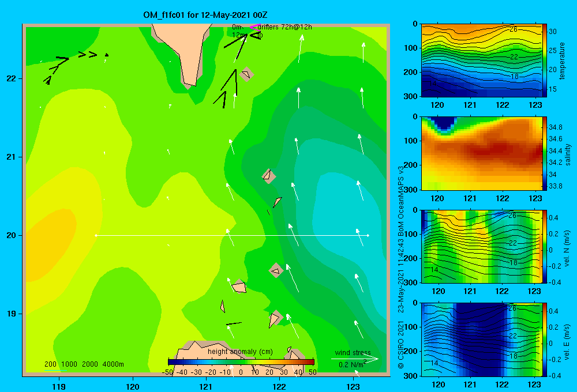The height and width of the screenshot is (392, 577).
Task: Click the '300' depth label on salinity panel
Action: tap(411, 190)
